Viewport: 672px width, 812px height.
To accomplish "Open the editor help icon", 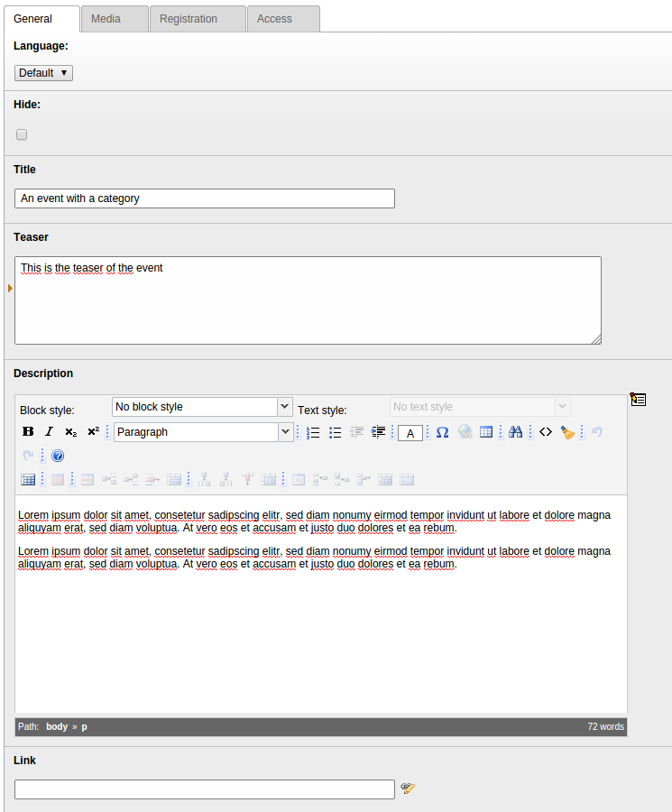I will coord(58,456).
